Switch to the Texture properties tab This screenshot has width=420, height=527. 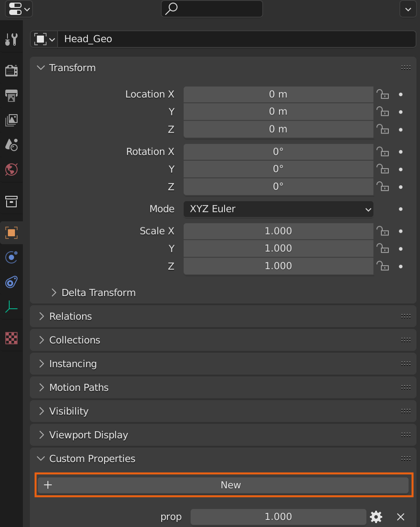pos(11,338)
